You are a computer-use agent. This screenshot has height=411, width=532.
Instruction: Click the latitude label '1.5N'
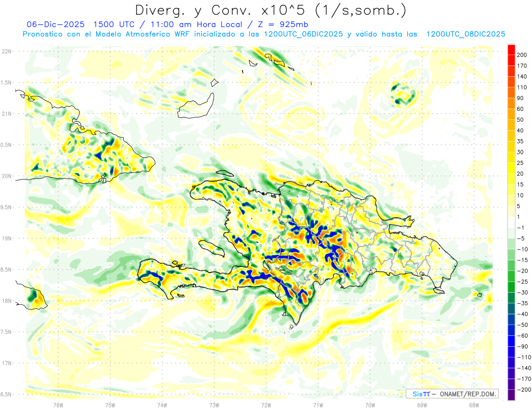point(7,82)
